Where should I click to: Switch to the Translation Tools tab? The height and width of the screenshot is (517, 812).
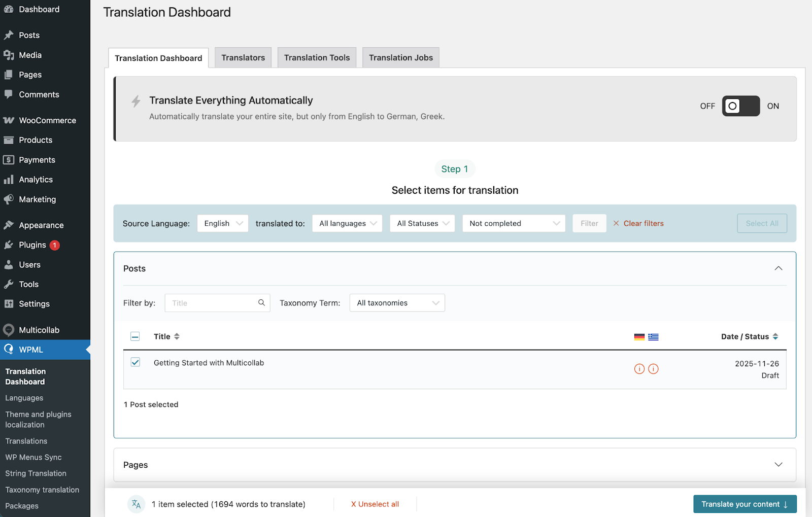pos(317,58)
